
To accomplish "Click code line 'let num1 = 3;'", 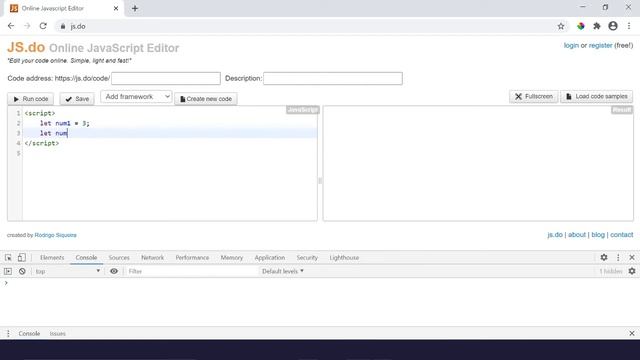I will pyautogui.click(x=65, y=123).
